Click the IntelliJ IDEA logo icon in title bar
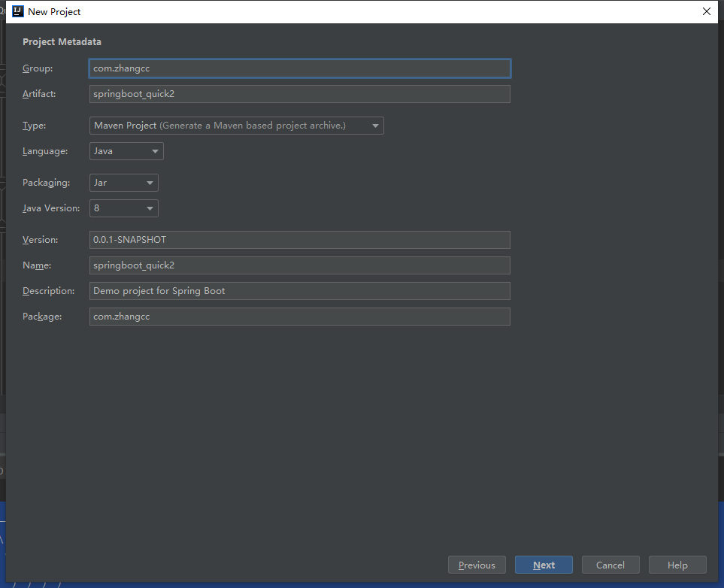Image resolution: width=724 pixels, height=588 pixels. tap(17, 11)
